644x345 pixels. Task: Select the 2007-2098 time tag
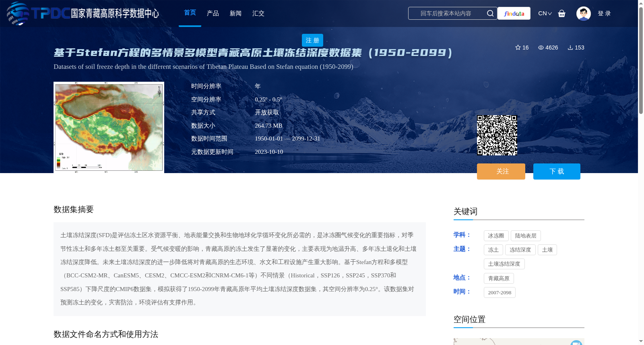click(x=500, y=293)
